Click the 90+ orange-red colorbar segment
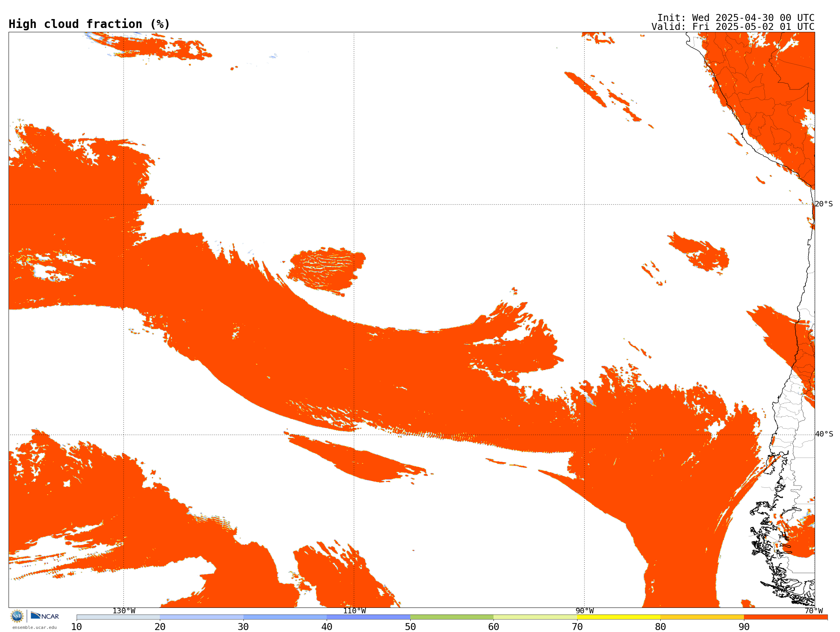The image size is (840, 632). (x=786, y=617)
